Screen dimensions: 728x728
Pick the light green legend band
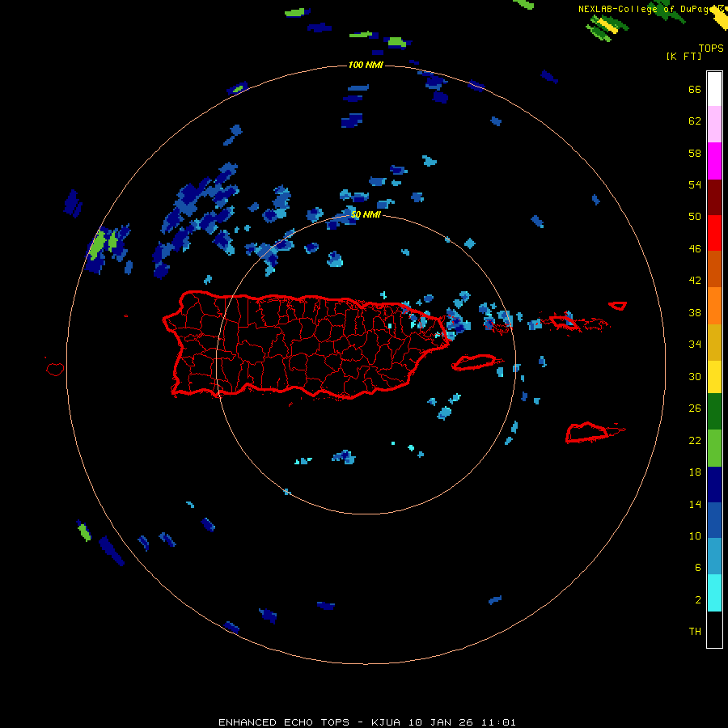[714, 448]
